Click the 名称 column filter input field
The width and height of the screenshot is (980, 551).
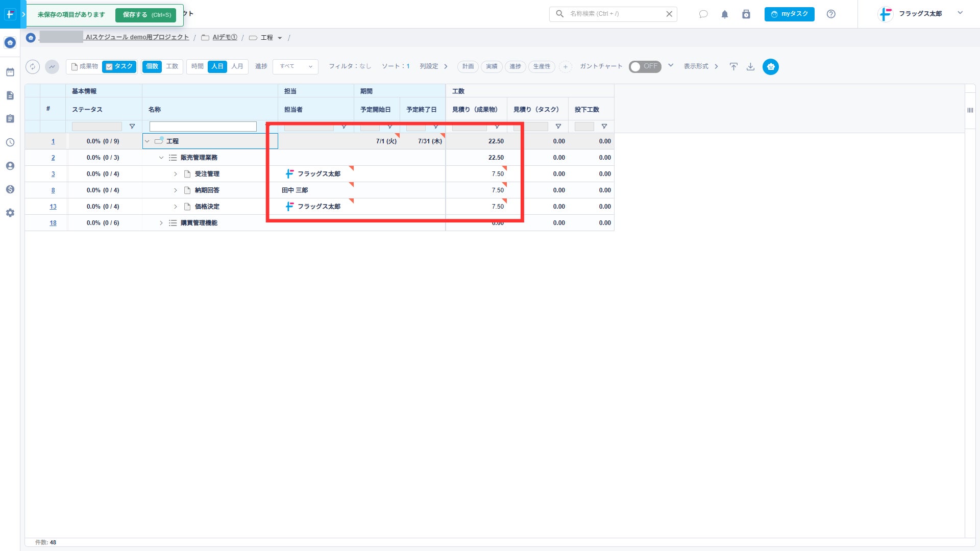(x=203, y=127)
